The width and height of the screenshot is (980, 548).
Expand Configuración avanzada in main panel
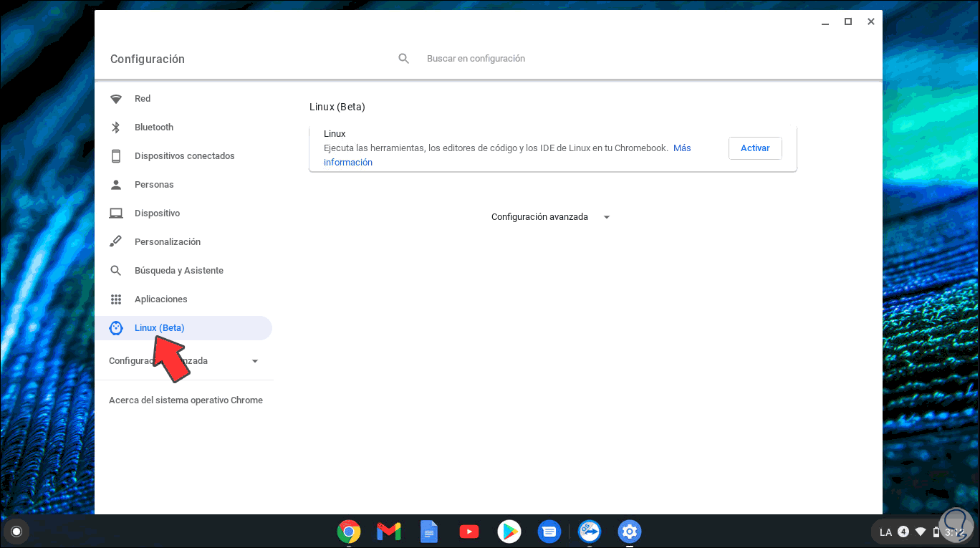tap(551, 217)
